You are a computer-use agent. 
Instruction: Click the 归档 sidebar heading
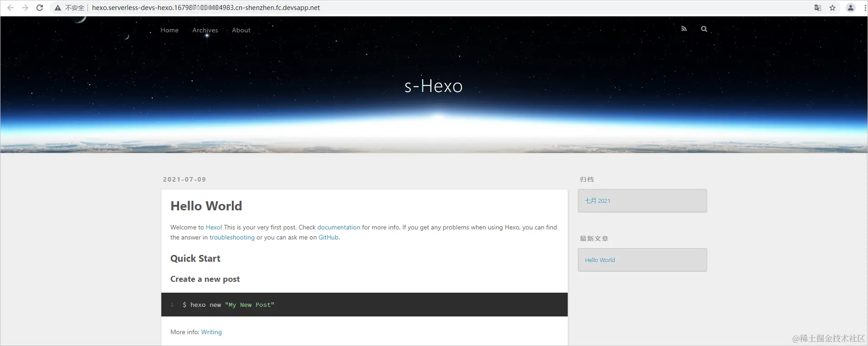[587, 179]
